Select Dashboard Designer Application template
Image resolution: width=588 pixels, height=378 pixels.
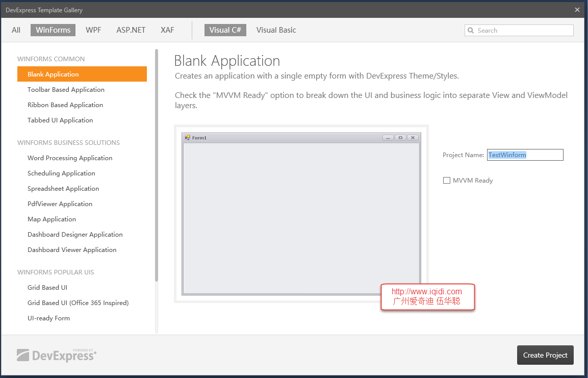click(82, 235)
